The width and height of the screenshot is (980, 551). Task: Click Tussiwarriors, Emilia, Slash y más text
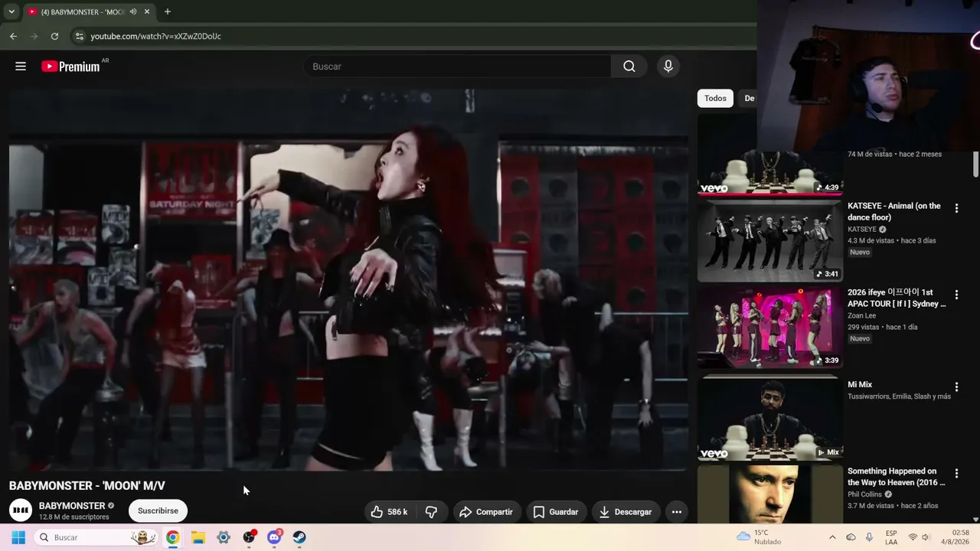click(x=899, y=396)
